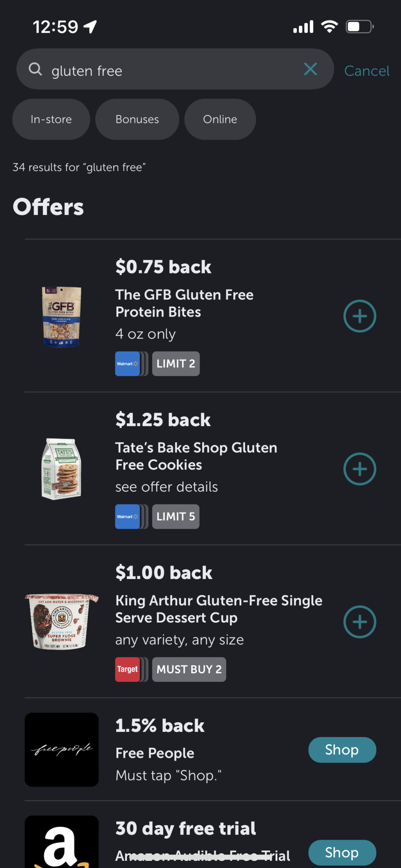Focus the gluten free search field
This screenshot has height=868, width=401.
click(x=170, y=71)
